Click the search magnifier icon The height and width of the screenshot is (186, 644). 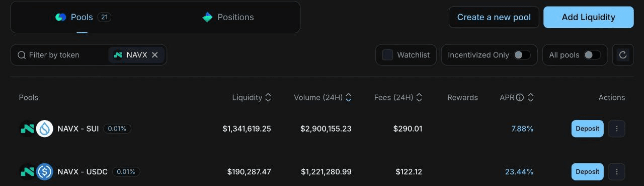click(22, 55)
